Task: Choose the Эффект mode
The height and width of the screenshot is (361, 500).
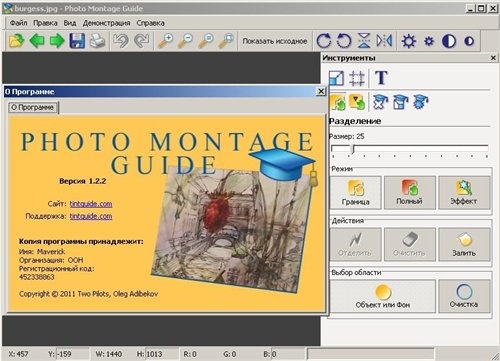Action: [464, 193]
